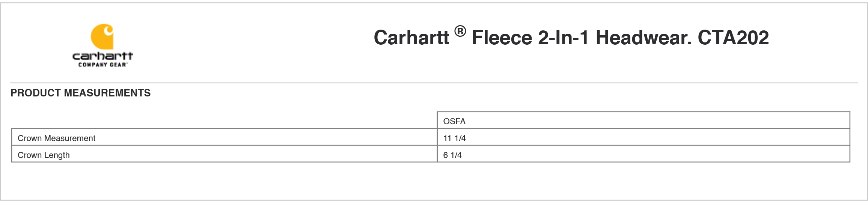
Task: Click the word Headwear in the title
Action: [x=643, y=38]
